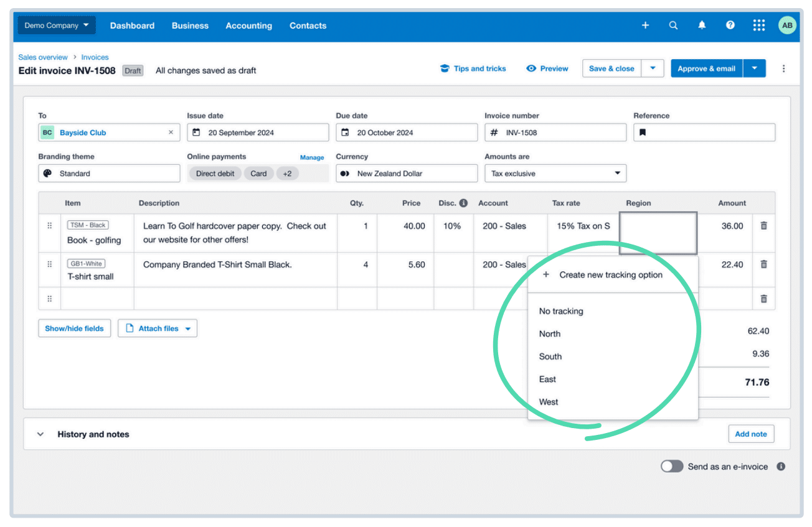Grab the drag handle of Book - golfing row
812x527 pixels.
(x=50, y=226)
